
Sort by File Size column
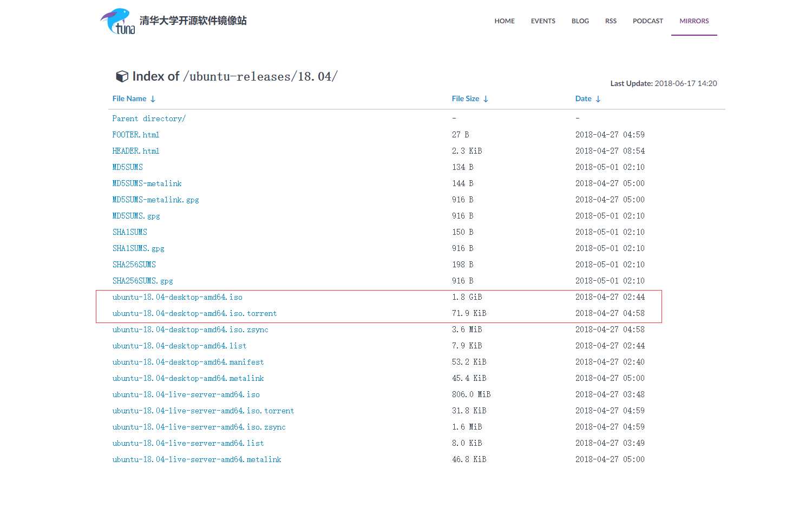[470, 98]
